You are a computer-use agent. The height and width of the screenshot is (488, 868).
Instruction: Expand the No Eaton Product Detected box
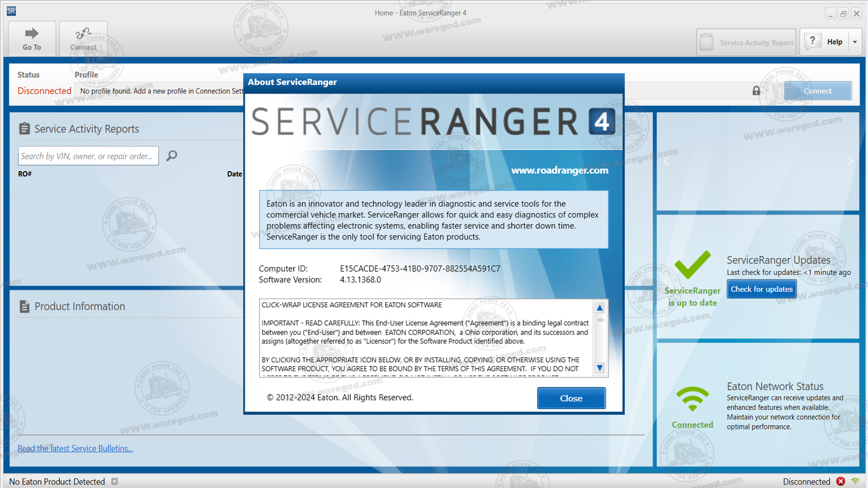[x=114, y=481]
